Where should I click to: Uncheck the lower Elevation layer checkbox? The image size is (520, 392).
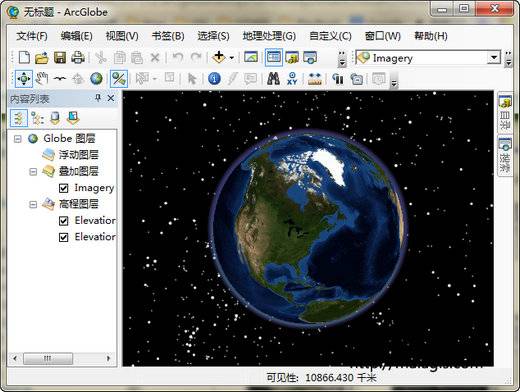pyautogui.click(x=63, y=237)
